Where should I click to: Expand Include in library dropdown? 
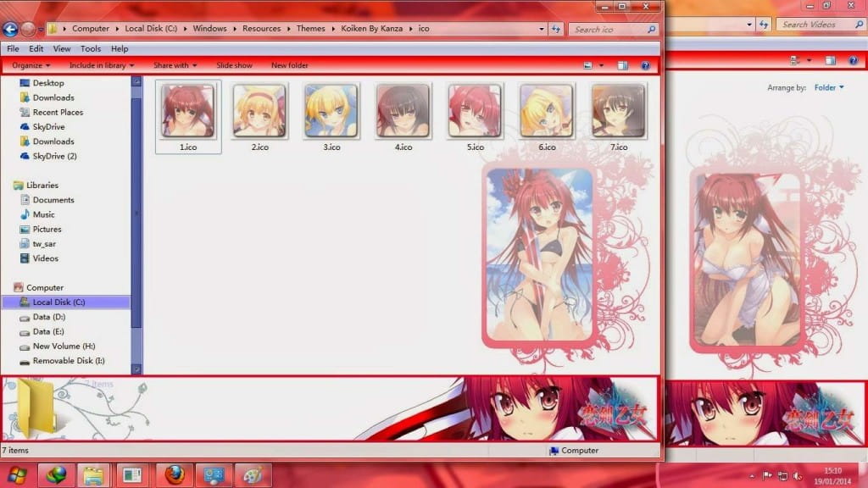(x=102, y=65)
